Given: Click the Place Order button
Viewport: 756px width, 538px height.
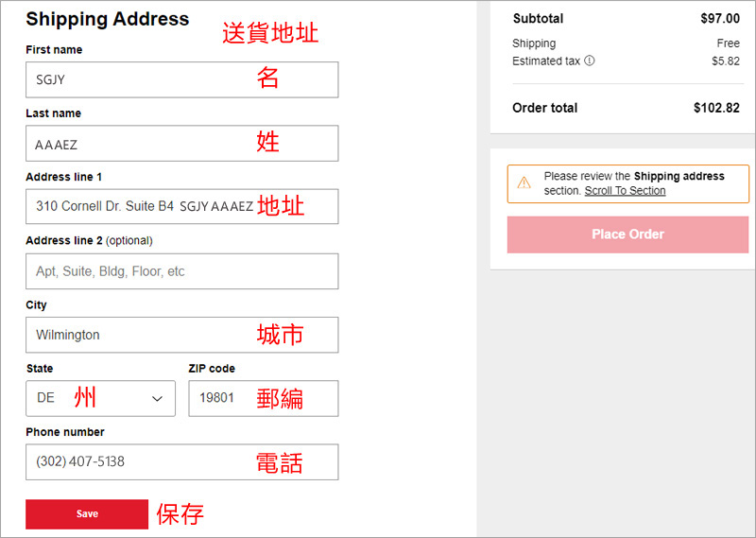Looking at the screenshot, I should click(x=627, y=234).
